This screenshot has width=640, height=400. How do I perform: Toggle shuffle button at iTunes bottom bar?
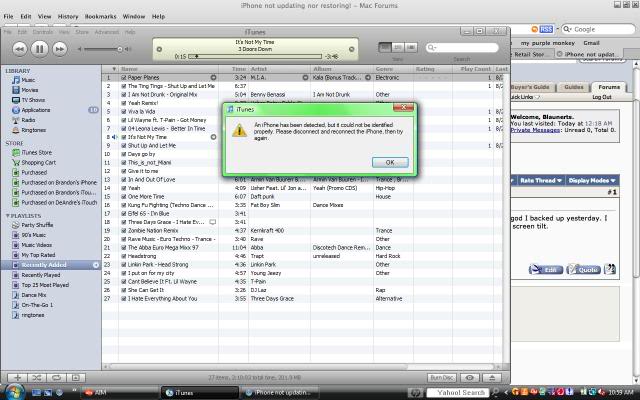(x=37, y=378)
